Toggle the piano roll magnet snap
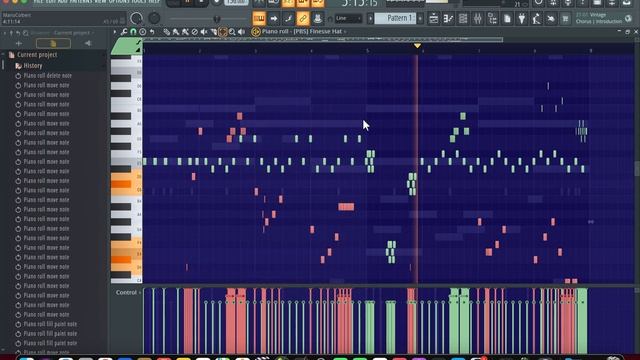640x360 pixels. click(x=133, y=32)
